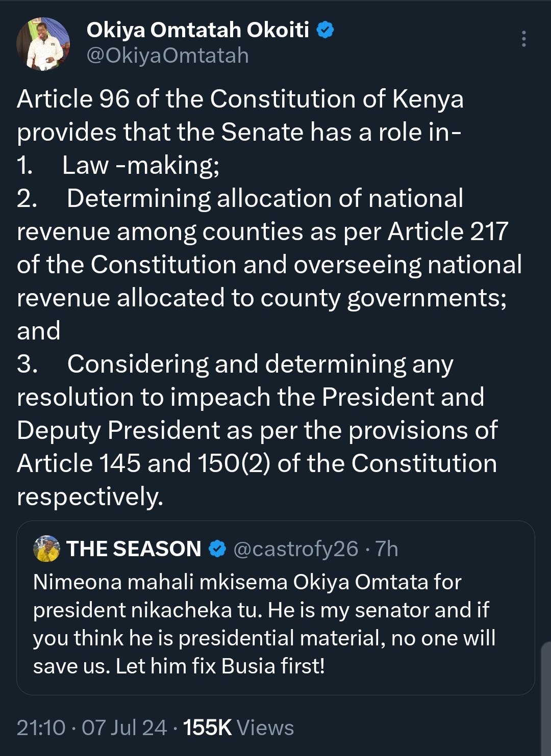
Task: Tap the blue verified badge beside Okiya Omtatah Okoiti
Action: click(325, 30)
